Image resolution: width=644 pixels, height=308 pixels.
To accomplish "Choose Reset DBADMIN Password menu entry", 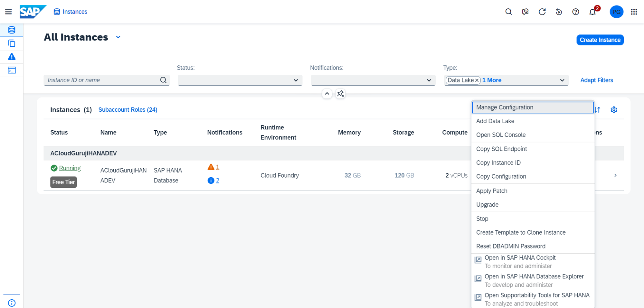I will point(511,246).
